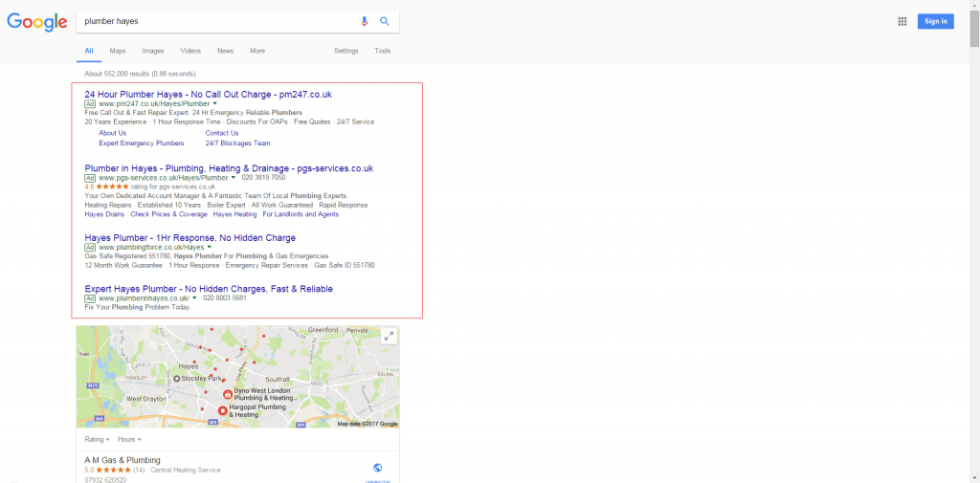
Task: Open pm247 About Us sitelink
Action: pyautogui.click(x=113, y=133)
